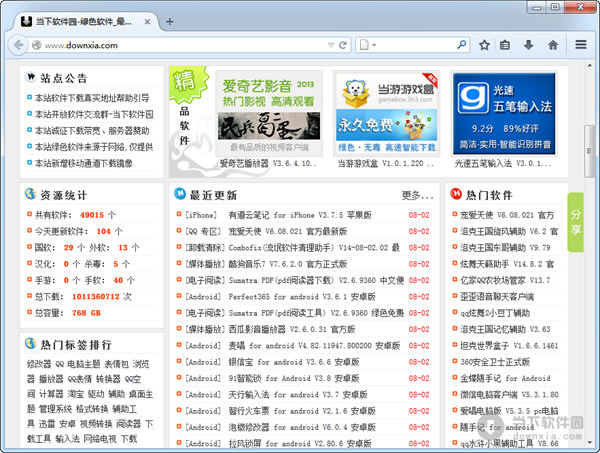Open the downloads arrow icon

tap(528, 45)
